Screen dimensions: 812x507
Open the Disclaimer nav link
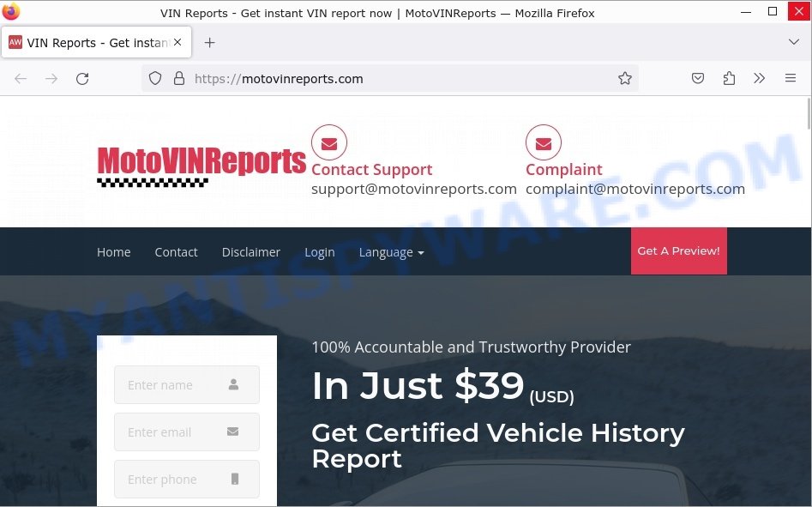click(251, 252)
